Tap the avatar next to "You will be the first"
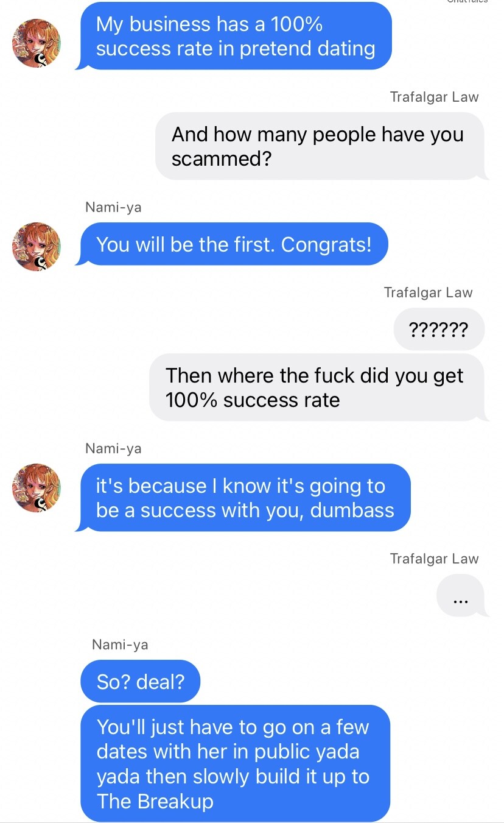Viewport: 504px width, 823px height. tap(37, 246)
